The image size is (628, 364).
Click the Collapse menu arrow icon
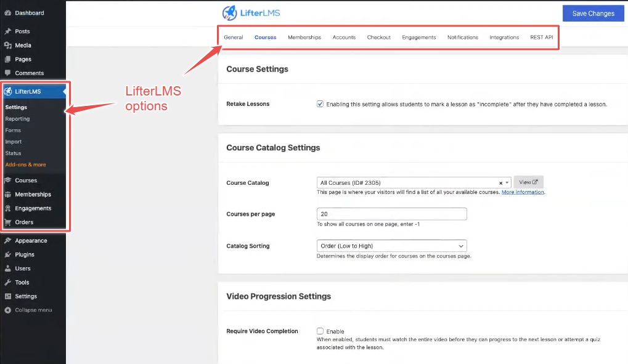pyautogui.click(x=7, y=310)
